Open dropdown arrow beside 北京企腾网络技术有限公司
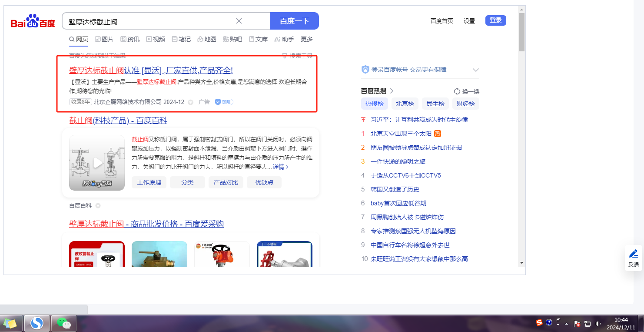Viewport: 644px width, 332px height. pos(190,102)
